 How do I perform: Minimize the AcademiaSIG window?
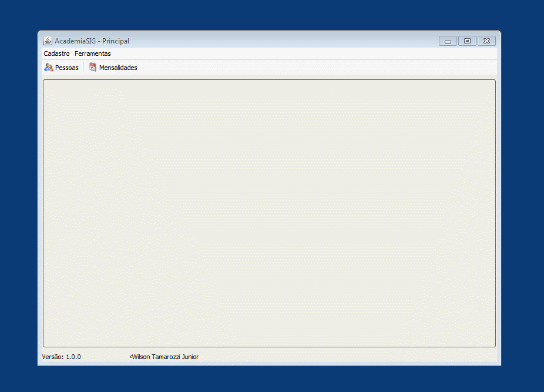point(448,41)
